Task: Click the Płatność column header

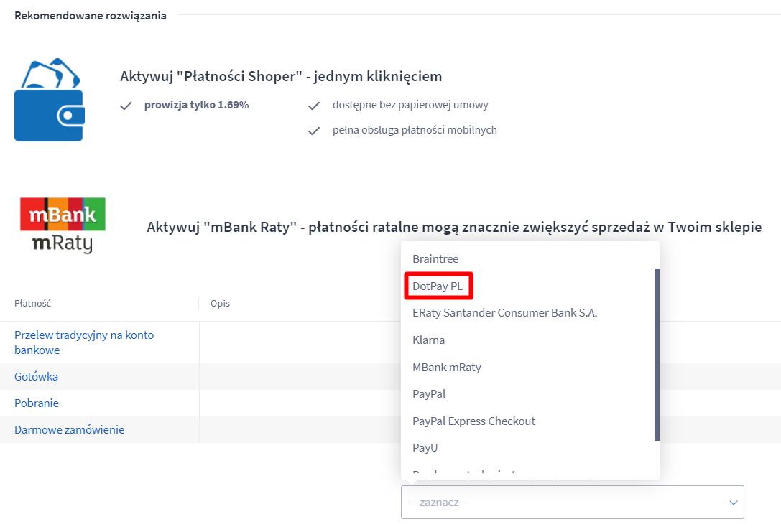Action: pos(32,304)
